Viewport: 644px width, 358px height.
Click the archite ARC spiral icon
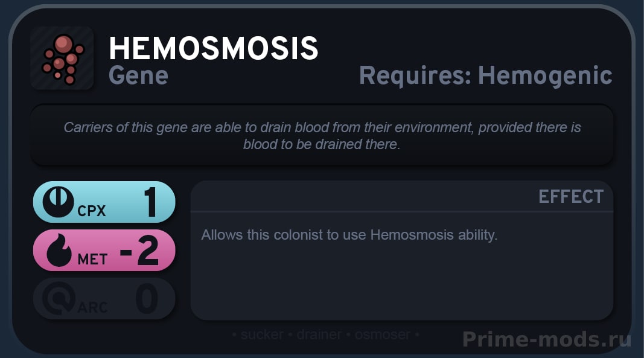[59, 298]
